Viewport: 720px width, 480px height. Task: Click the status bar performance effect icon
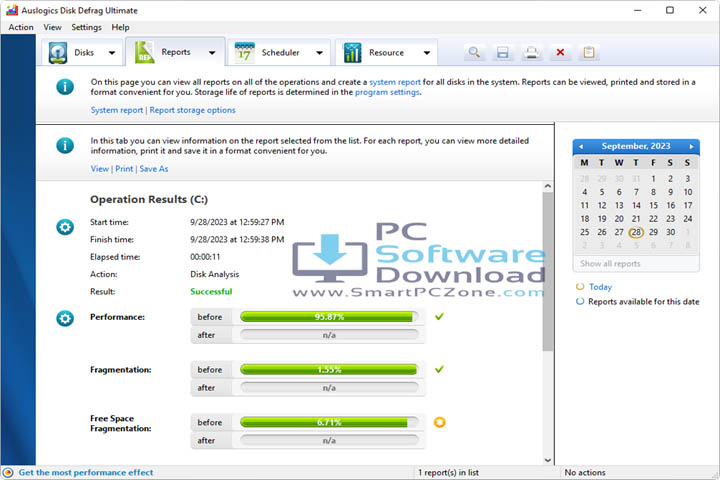pyautogui.click(x=8, y=473)
